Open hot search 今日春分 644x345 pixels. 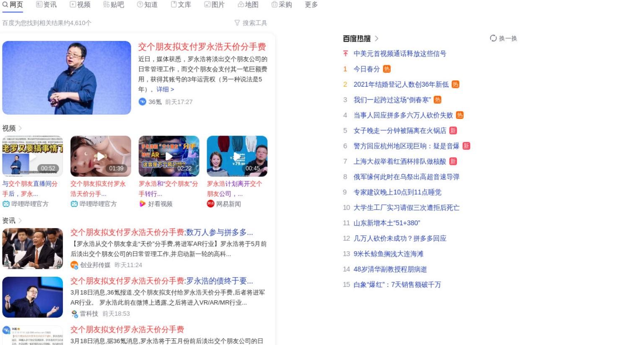coord(367,69)
